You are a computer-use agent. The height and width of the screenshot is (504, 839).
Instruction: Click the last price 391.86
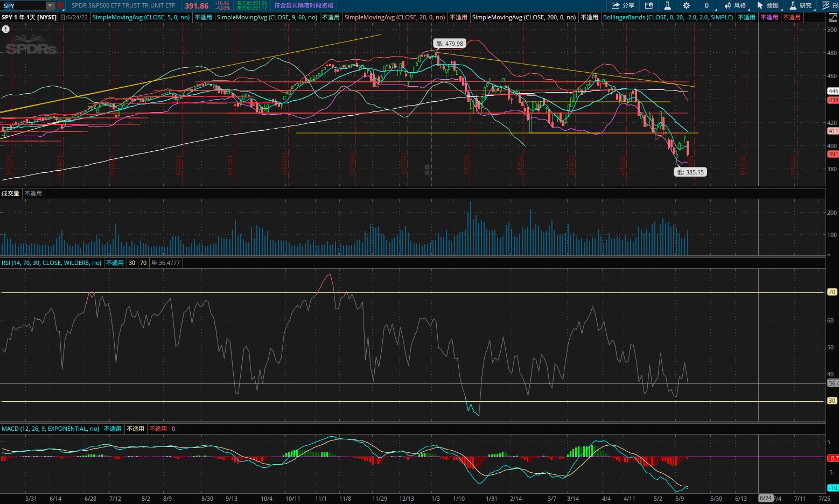(x=197, y=6)
